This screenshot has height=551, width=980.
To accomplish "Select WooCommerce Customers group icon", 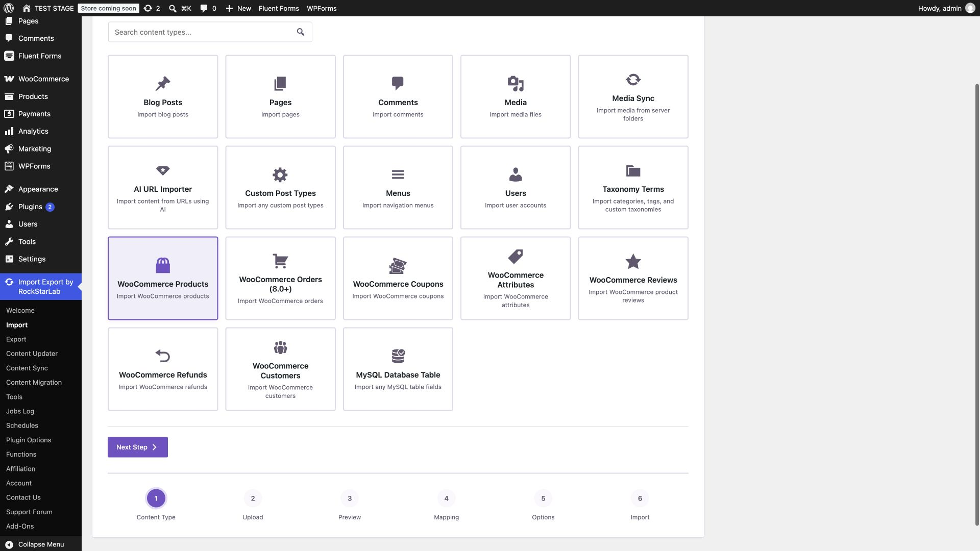I will click(x=280, y=347).
